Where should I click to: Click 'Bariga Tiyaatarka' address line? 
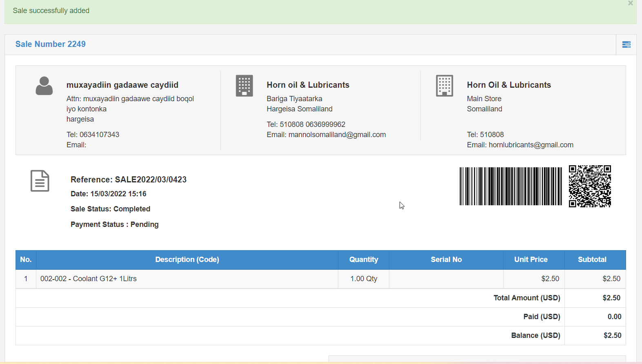tap(295, 99)
